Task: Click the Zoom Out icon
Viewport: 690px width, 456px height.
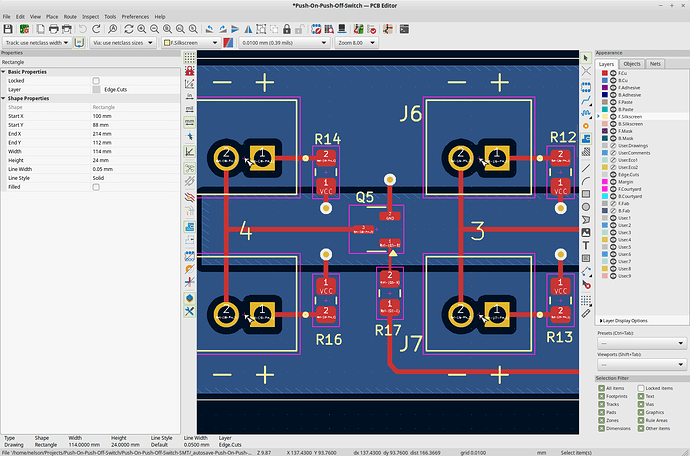Action: tap(154, 29)
